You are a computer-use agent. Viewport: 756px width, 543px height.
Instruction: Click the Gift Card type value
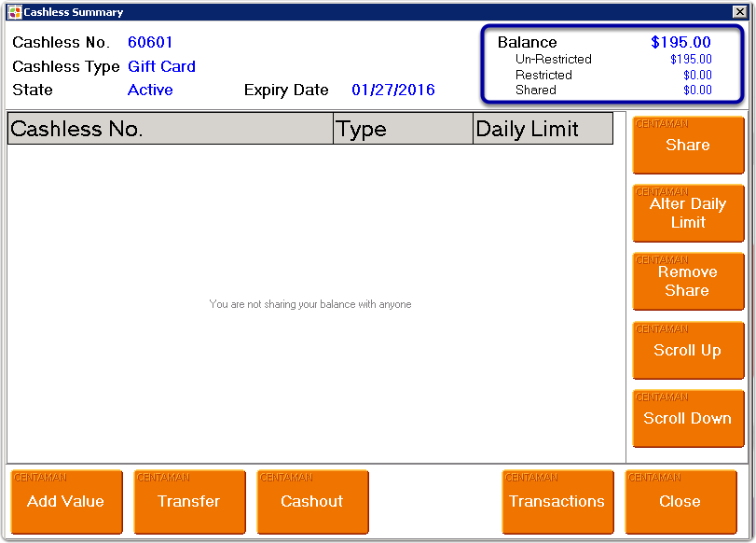pos(161,67)
